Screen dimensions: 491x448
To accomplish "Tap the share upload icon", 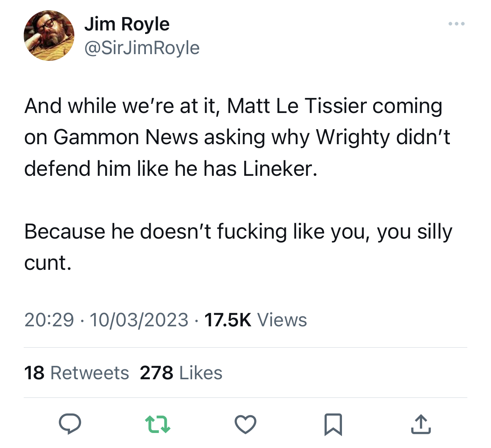I will tap(421, 424).
